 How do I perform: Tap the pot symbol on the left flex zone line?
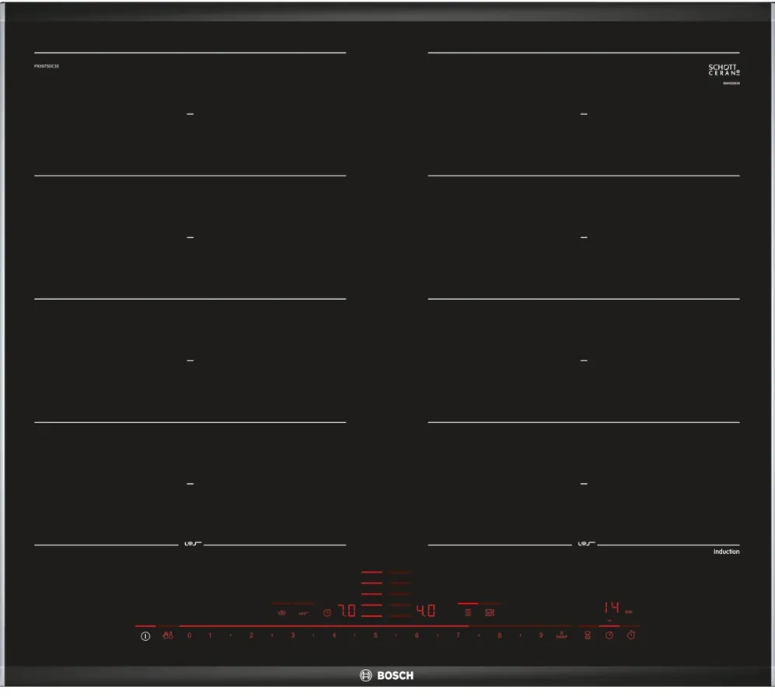click(193, 543)
